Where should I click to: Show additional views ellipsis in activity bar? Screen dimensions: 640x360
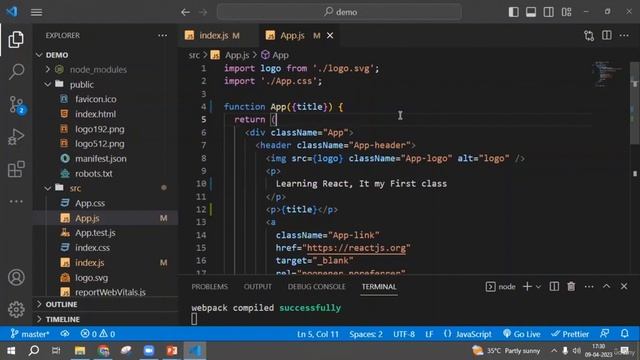point(16,201)
